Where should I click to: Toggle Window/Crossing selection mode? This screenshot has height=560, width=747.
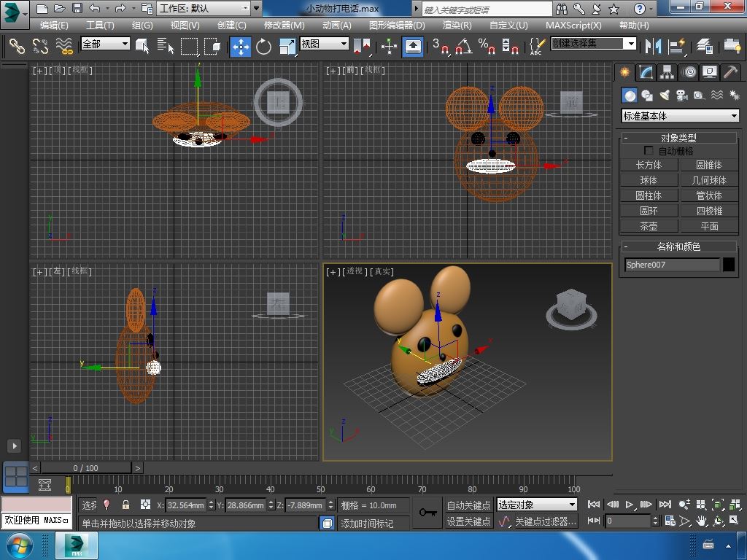[212, 46]
